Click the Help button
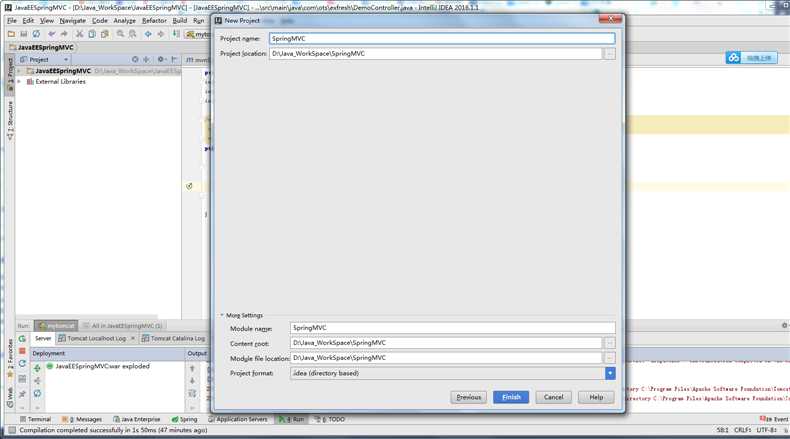Screen dimensions: 790x439 coord(596,397)
